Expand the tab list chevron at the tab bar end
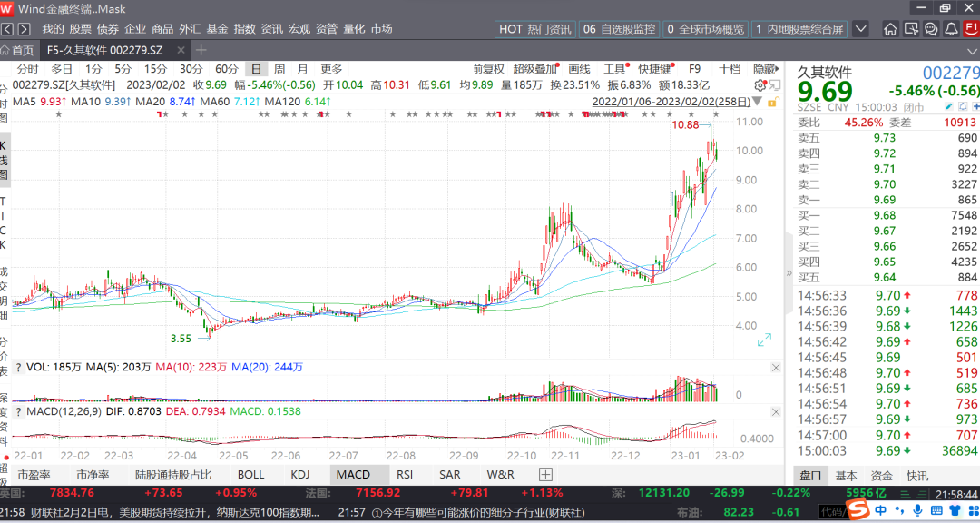Image resolution: width=980 pixels, height=523 pixels. [x=973, y=51]
